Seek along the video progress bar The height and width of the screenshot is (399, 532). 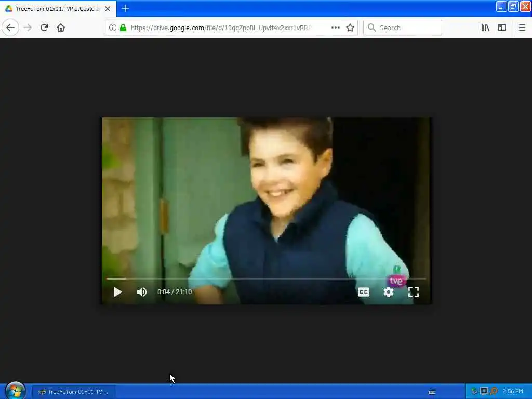pyautogui.click(x=266, y=278)
